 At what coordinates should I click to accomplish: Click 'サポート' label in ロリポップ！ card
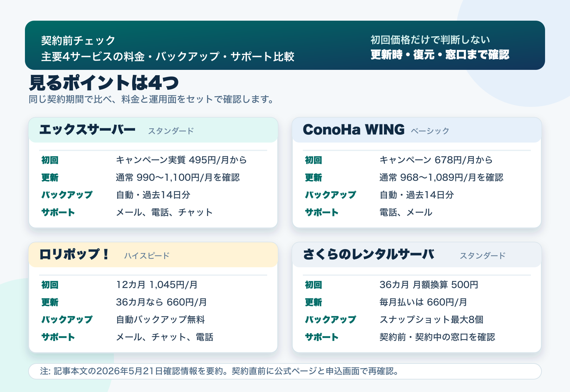tap(58, 337)
